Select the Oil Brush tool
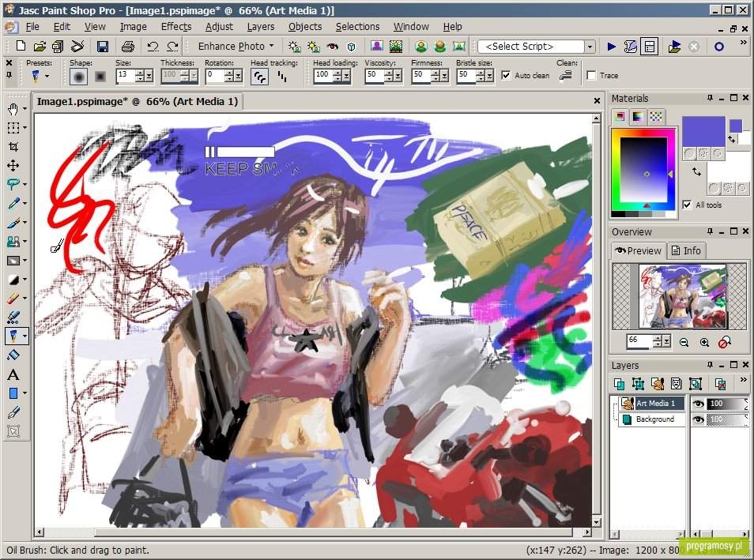The width and height of the screenshot is (754, 560). 13,336
